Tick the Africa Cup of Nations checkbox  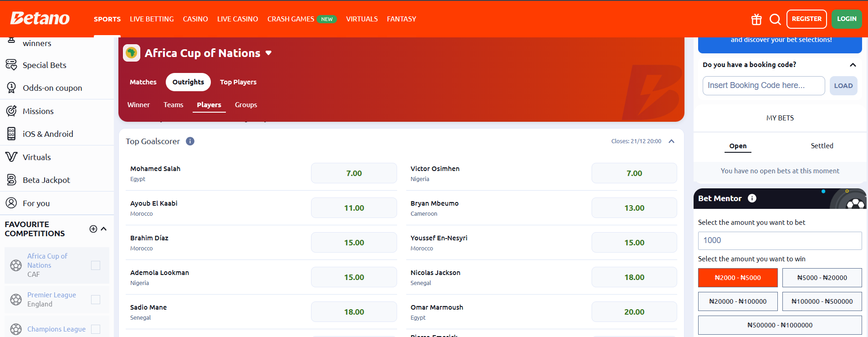click(96, 265)
